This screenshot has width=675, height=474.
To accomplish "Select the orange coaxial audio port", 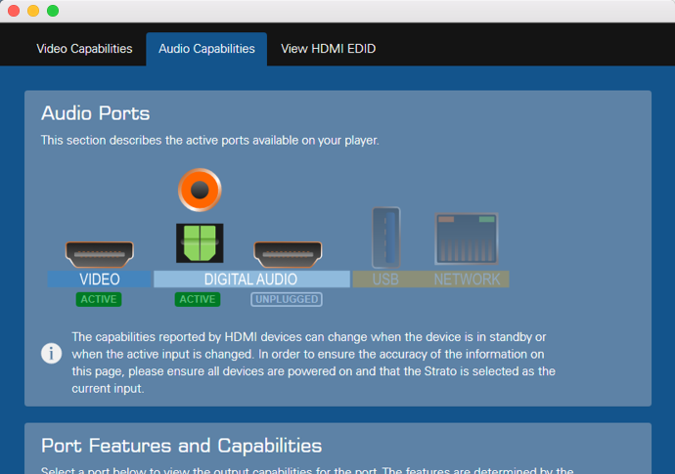I will point(198,189).
